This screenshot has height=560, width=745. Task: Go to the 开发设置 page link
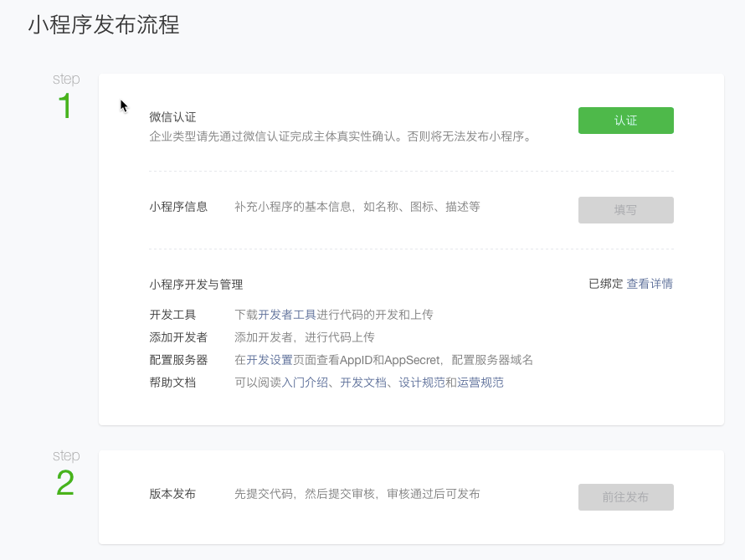click(270, 360)
